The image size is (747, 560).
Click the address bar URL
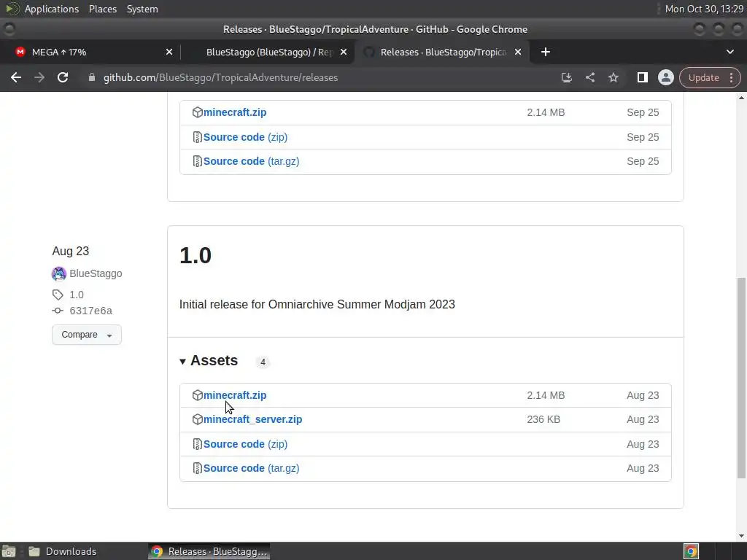coord(220,77)
